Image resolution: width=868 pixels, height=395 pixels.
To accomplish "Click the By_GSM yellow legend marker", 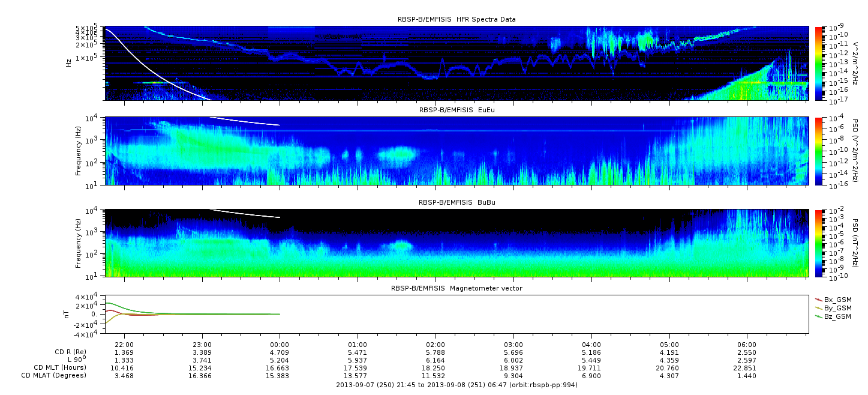I will (x=819, y=307).
